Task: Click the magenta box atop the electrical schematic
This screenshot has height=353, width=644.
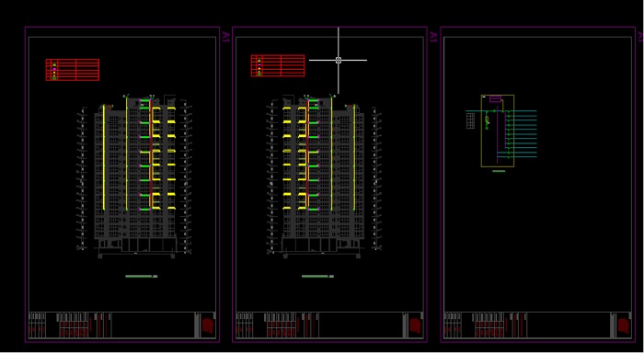Action: pyautogui.click(x=495, y=99)
